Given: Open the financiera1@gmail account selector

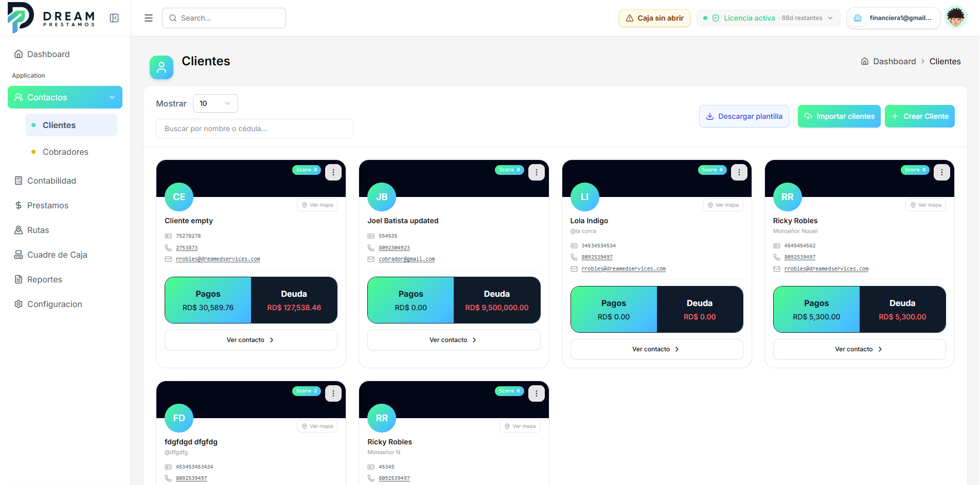Looking at the screenshot, I should click(894, 18).
